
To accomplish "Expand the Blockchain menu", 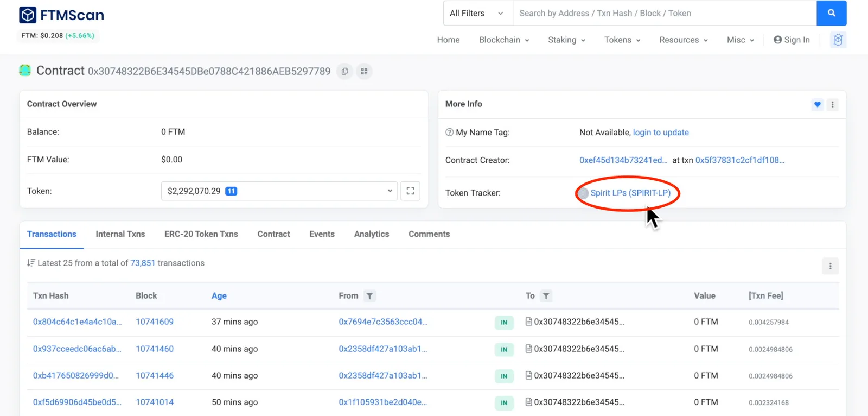I will coord(504,40).
